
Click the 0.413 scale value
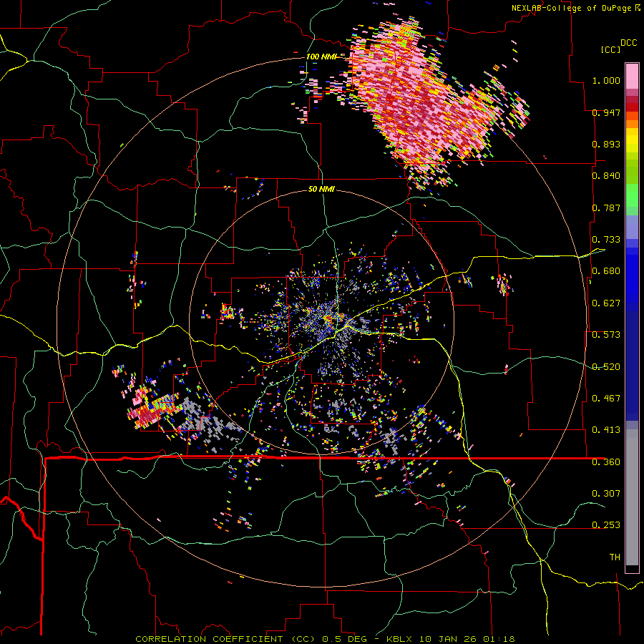point(606,429)
